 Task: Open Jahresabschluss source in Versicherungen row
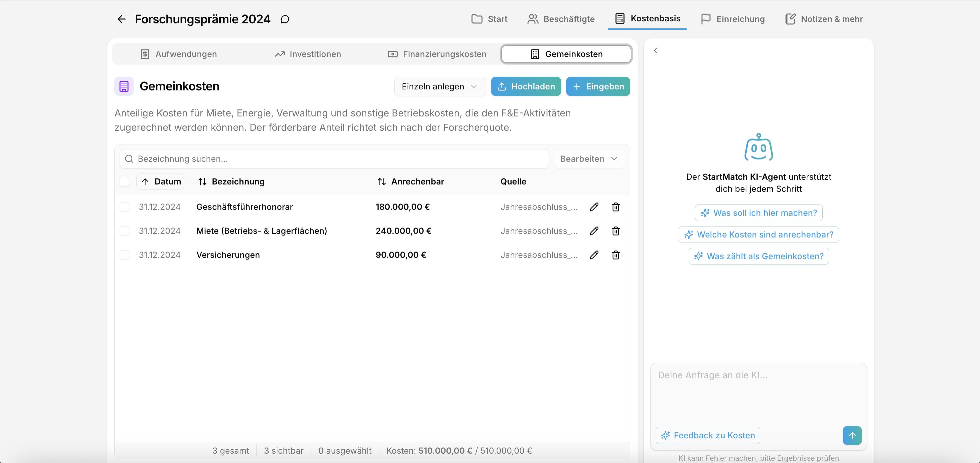click(539, 255)
